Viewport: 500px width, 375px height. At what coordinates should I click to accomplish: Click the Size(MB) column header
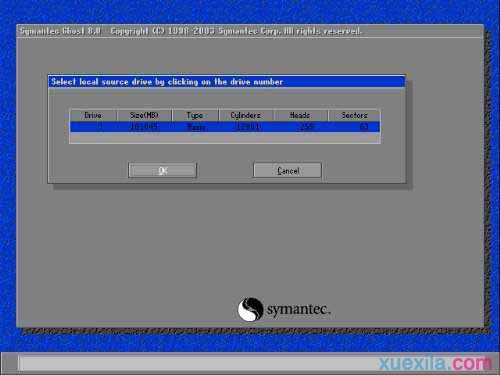[x=144, y=115]
